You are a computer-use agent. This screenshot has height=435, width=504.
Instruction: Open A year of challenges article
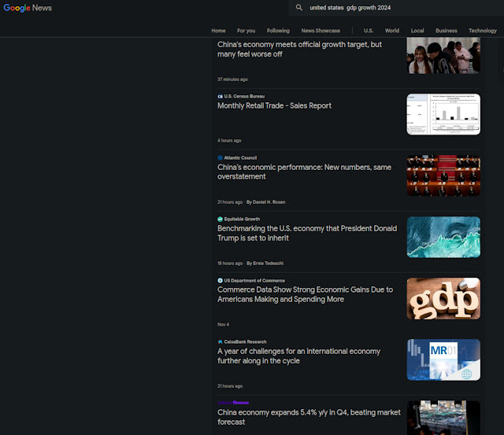tap(298, 356)
